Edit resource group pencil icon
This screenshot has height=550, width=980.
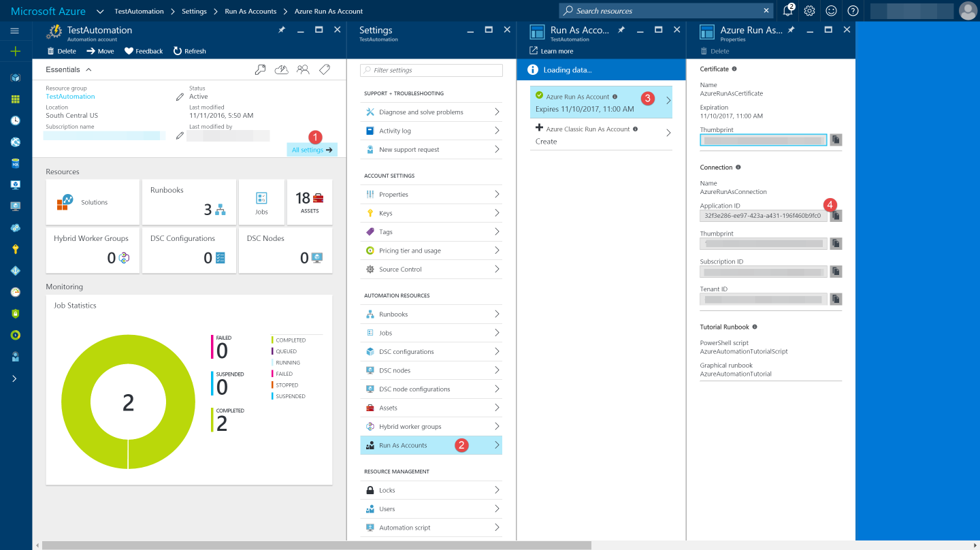[180, 97]
